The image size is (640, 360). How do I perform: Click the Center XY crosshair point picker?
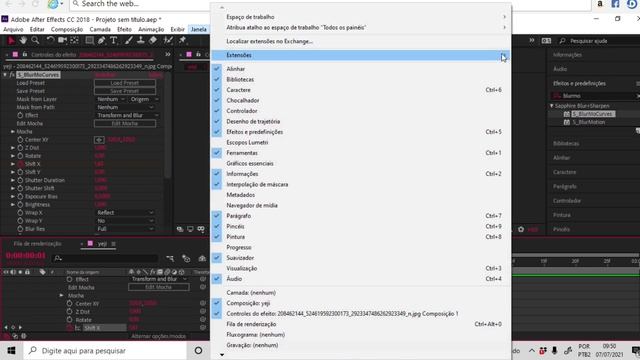point(99,140)
